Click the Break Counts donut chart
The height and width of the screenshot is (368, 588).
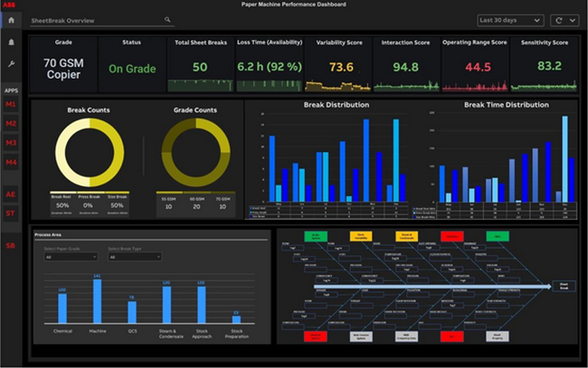pyautogui.click(x=90, y=153)
